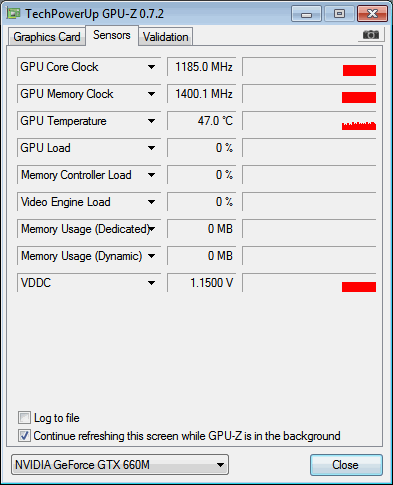This screenshot has width=393, height=485.
Task: Switch to the Graphics Card tab
Action: (x=47, y=37)
